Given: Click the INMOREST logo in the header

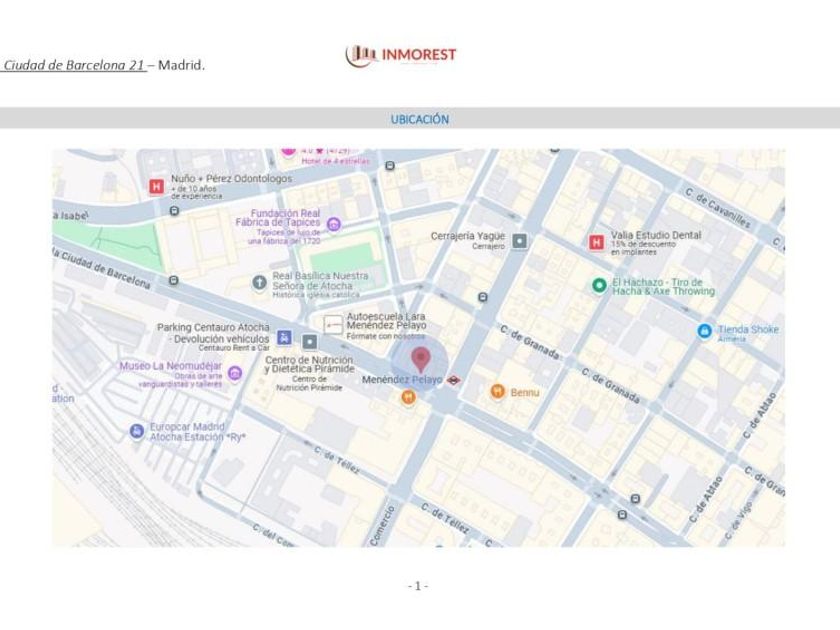Looking at the screenshot, I should click(x=401, y=55).
